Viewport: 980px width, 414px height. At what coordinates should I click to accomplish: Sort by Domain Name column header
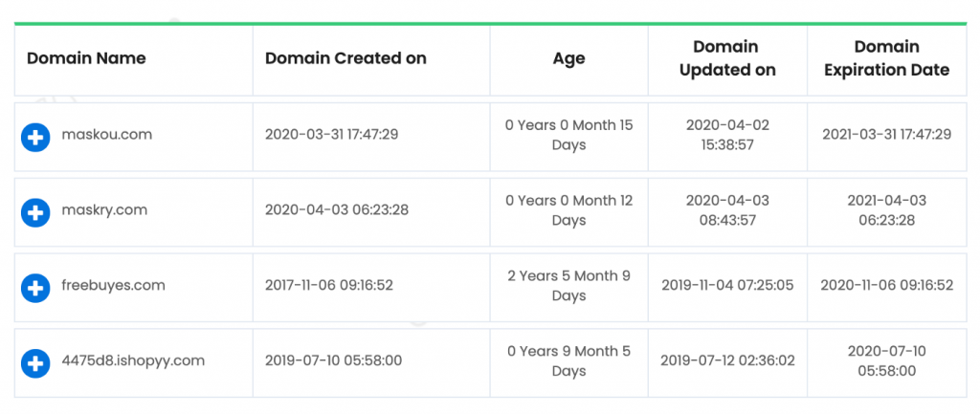[x=86, y=58]
